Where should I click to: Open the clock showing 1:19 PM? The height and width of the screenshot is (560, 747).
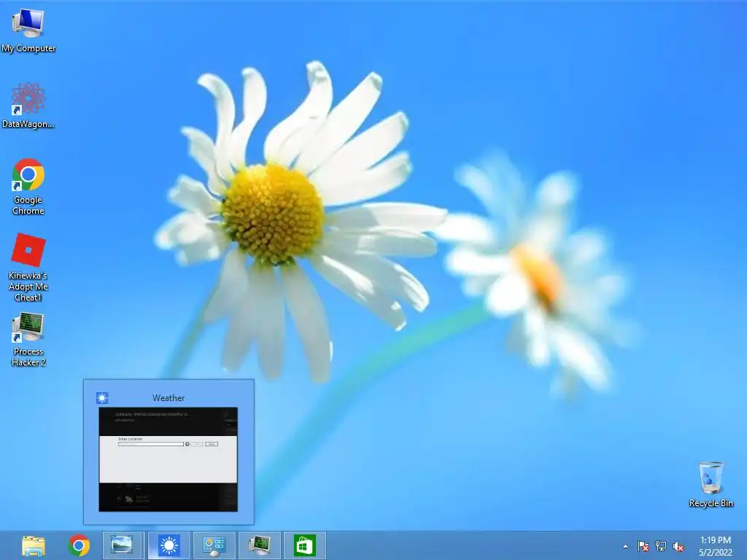pyautogui.click(x=715, y=546)
